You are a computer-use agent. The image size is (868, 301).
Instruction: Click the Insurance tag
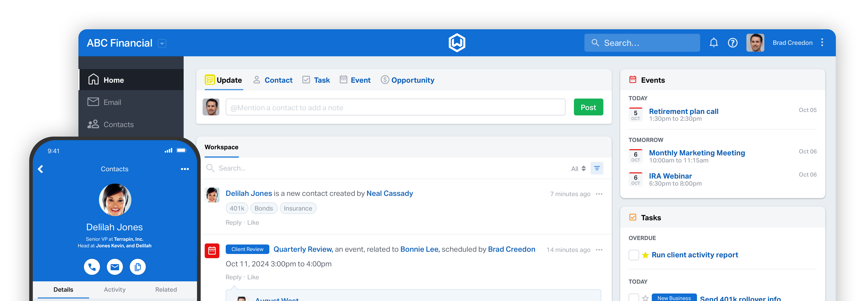coord(298,209)
